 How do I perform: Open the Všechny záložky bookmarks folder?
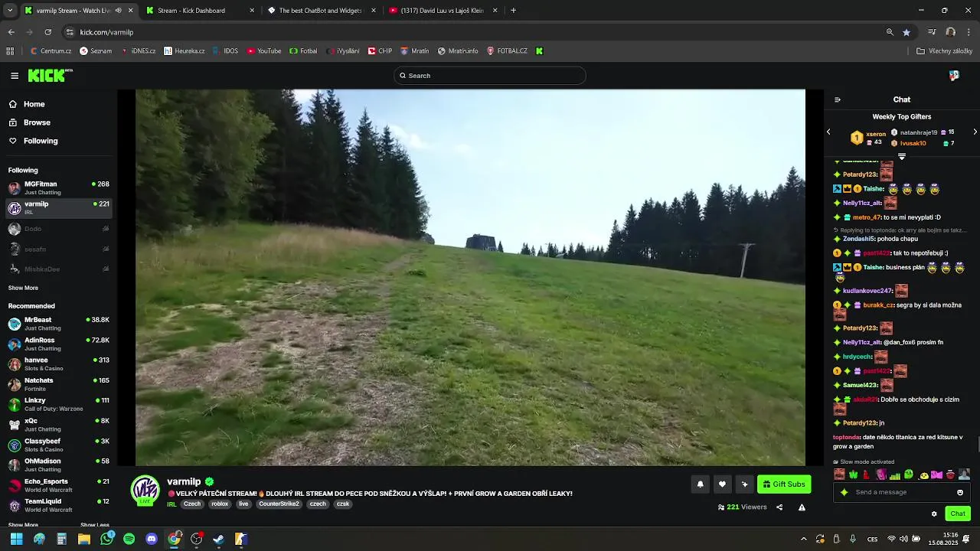coord(944,51)
